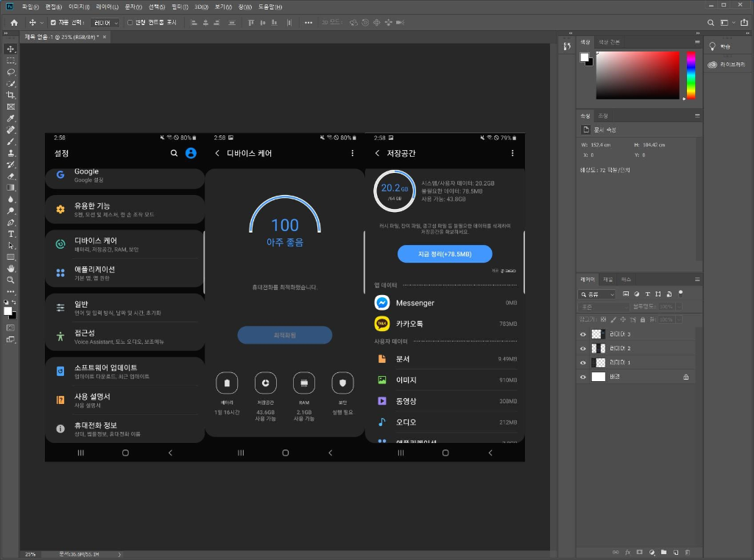Open the 학습 Learn panel
Viewport: 754px width, 560px height.
[x=725, y=46]
